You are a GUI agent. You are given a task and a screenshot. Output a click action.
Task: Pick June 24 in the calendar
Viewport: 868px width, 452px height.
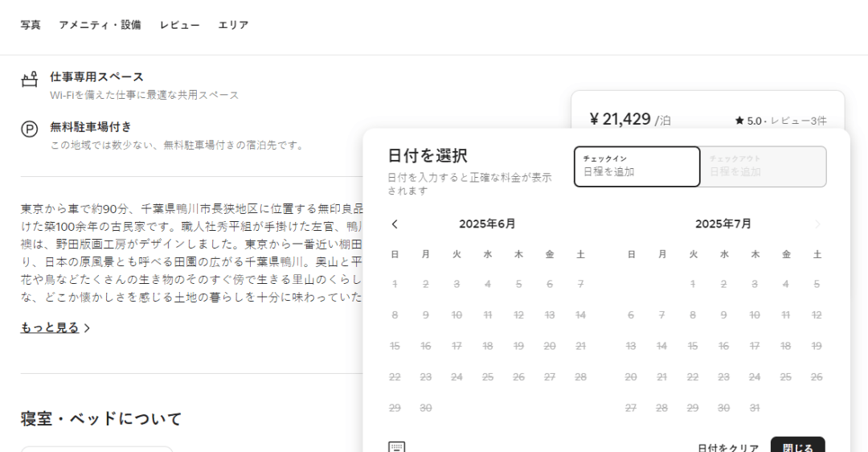(x=457, y=377)
